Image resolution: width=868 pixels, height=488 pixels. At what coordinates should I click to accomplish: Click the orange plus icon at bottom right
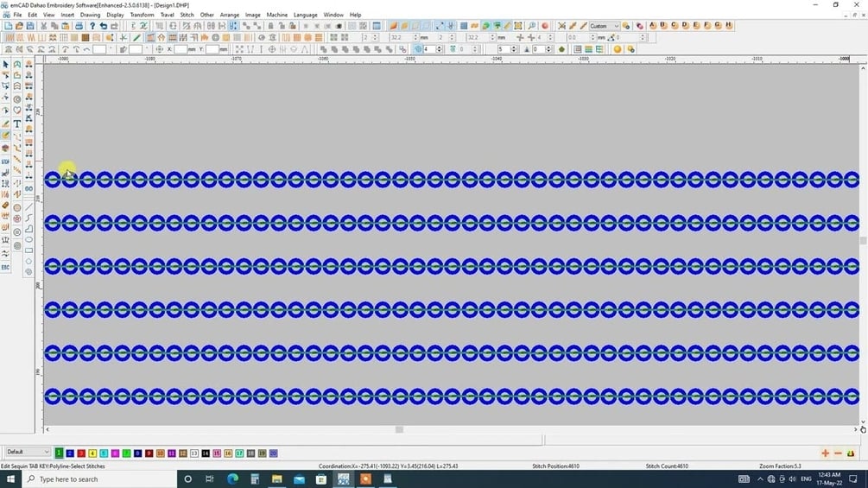[825, 453]
